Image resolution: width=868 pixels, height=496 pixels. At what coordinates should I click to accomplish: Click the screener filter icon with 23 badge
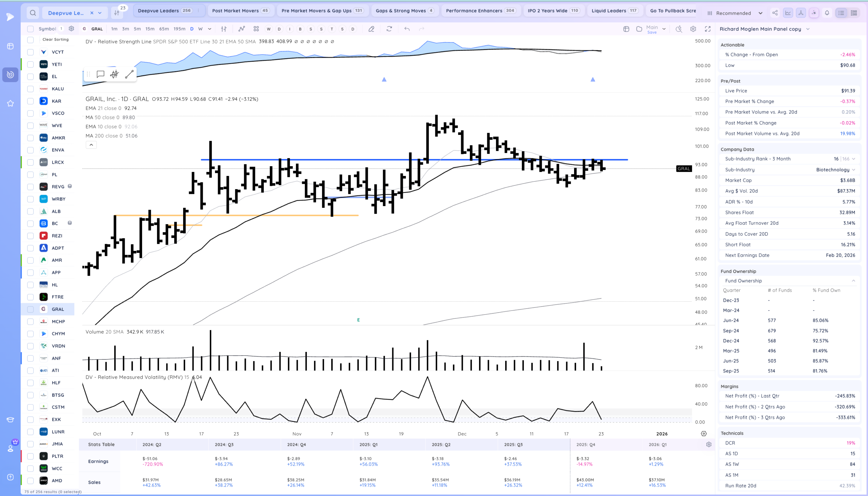tap(117, 13)
